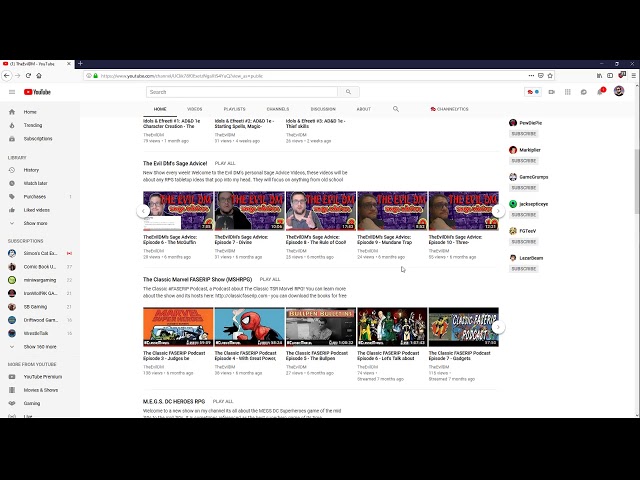This screenshot has height=480, width=640.
Task: Click the YouTube logo
Action: tap(37, 92)
